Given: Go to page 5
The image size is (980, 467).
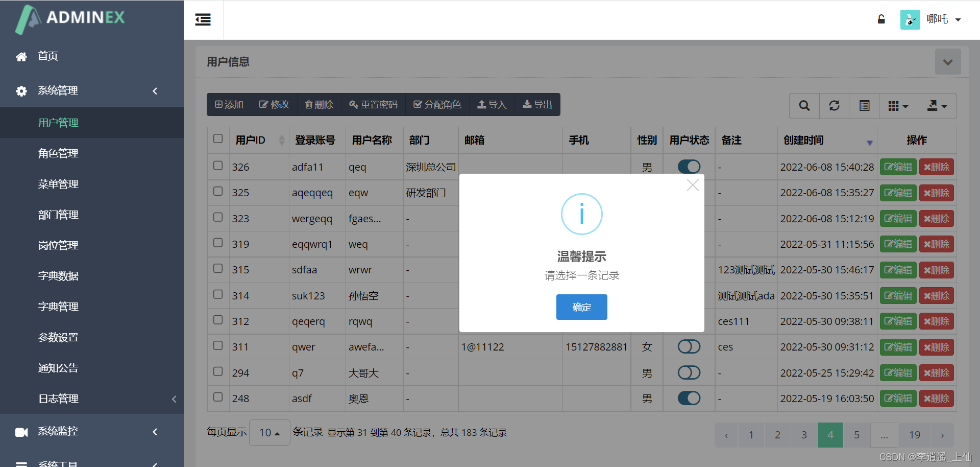Looking at the screenshot, I should pos(857,435).
